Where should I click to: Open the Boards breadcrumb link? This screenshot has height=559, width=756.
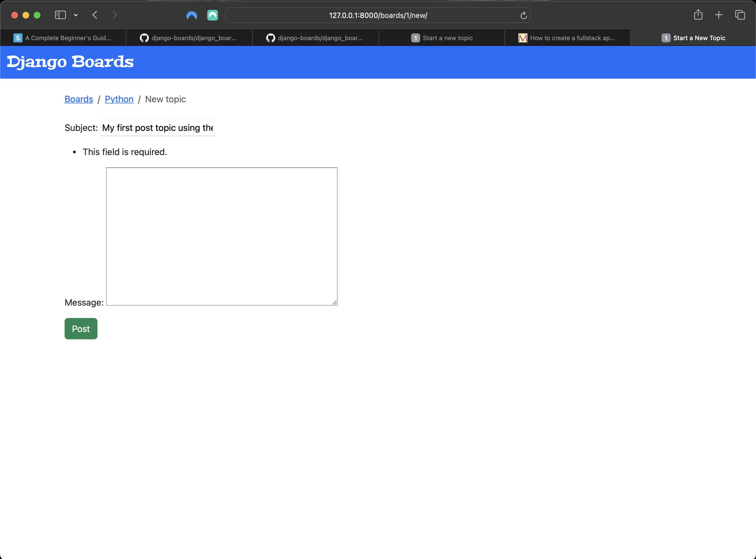(79, 99)
